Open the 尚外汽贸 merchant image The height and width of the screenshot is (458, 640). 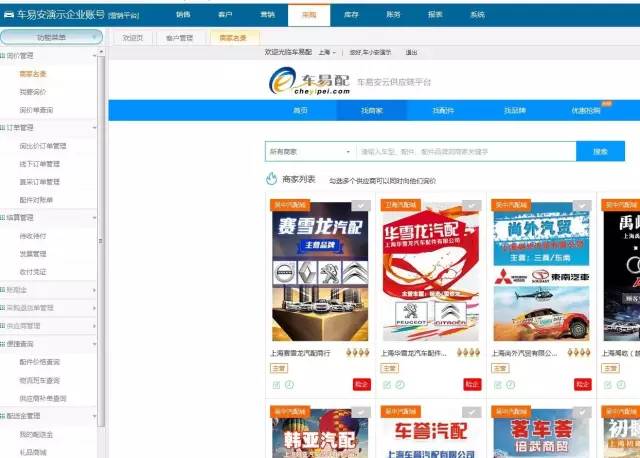(541, 271)
